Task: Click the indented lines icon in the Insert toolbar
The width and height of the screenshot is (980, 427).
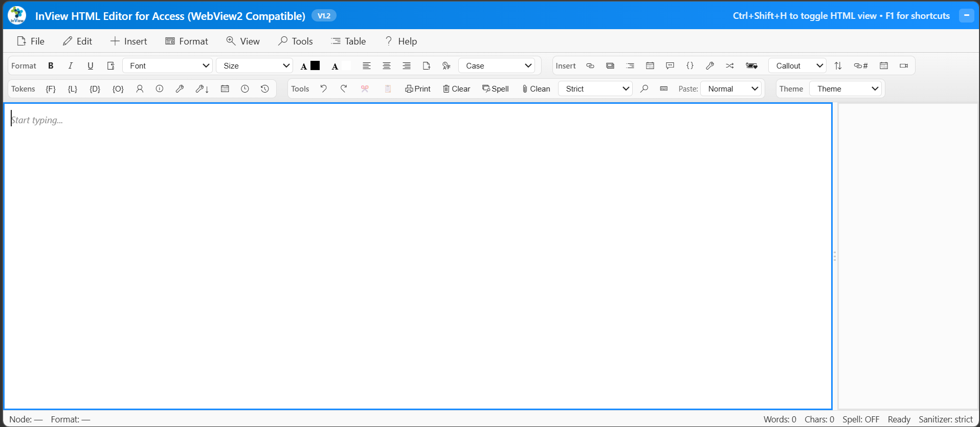Action: 630,65
